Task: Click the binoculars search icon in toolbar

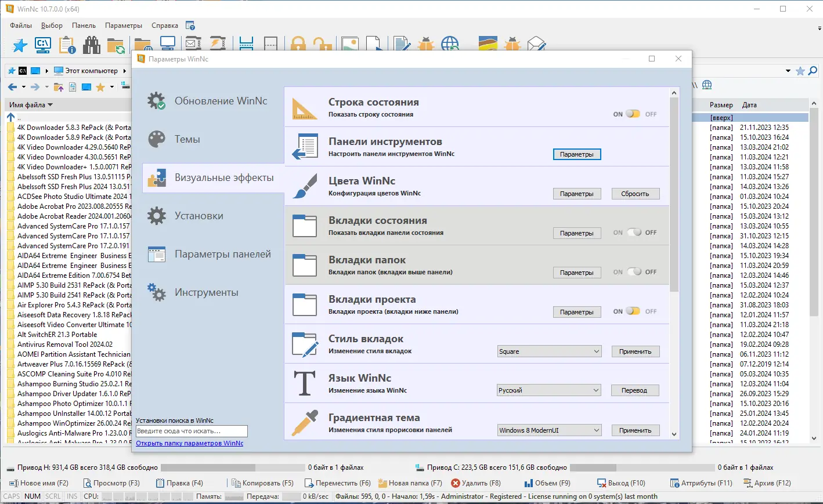Action: 92,45
